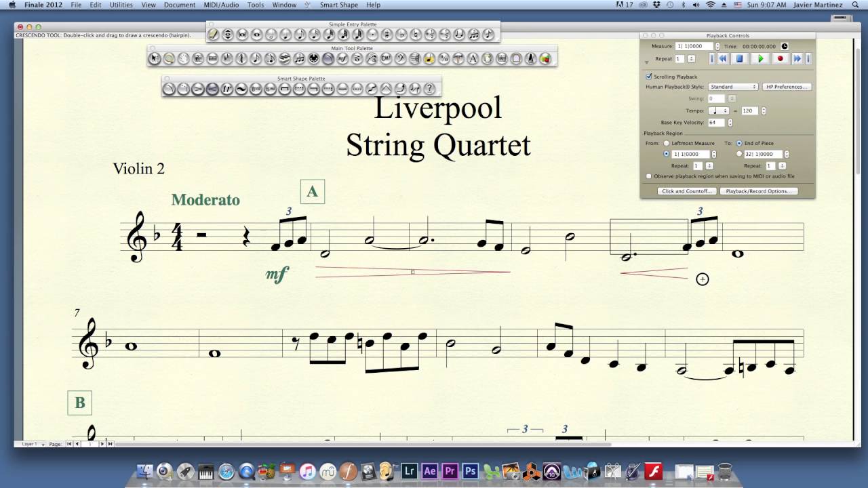Select the augmentation dot tool

(x=372, y=35)
